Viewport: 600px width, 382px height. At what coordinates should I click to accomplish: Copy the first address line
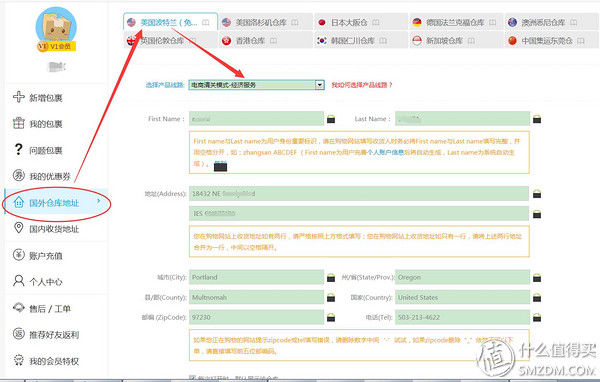537,194
